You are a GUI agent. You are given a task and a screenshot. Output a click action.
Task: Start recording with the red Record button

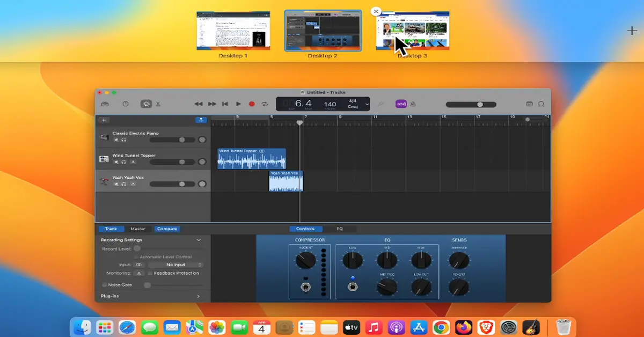[x=252, y=104]
